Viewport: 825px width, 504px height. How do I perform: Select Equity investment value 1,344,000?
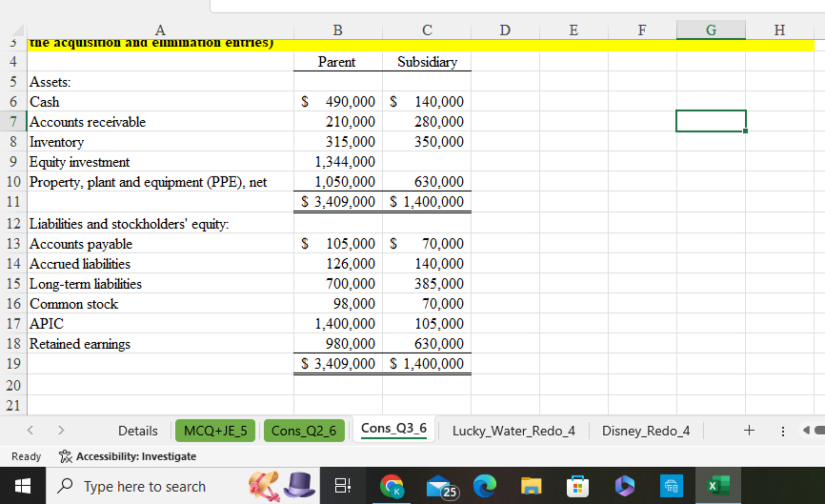click(x=338, y=162)
